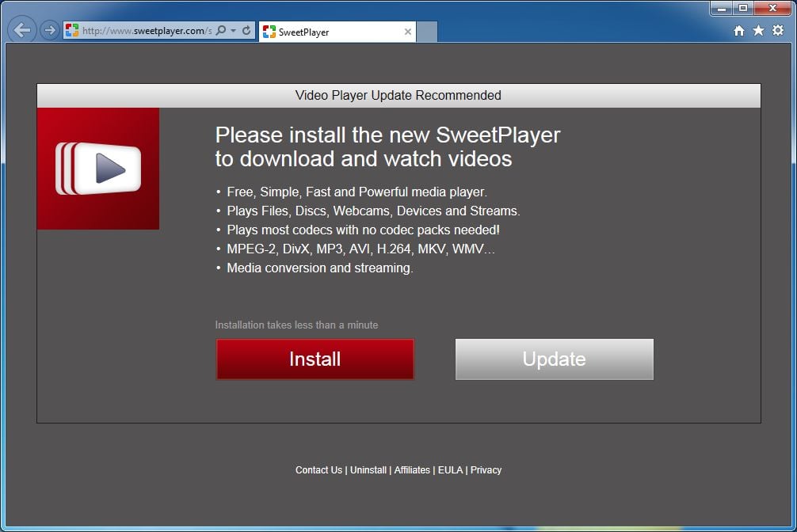The height and width of the screenshot is (532, 797).
Task: Go back with the browser back arrow
Action: pos(22,31)
